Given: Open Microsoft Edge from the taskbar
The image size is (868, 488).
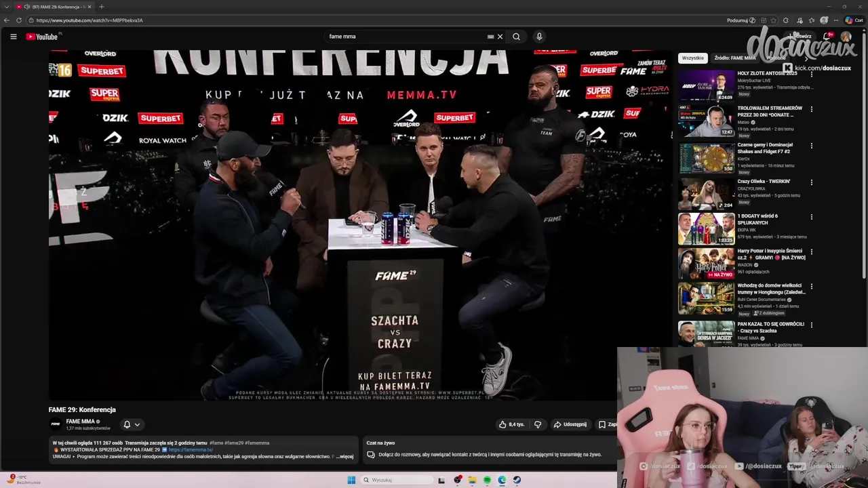Looking at the screenshot, I should click(x=502, y=480).
